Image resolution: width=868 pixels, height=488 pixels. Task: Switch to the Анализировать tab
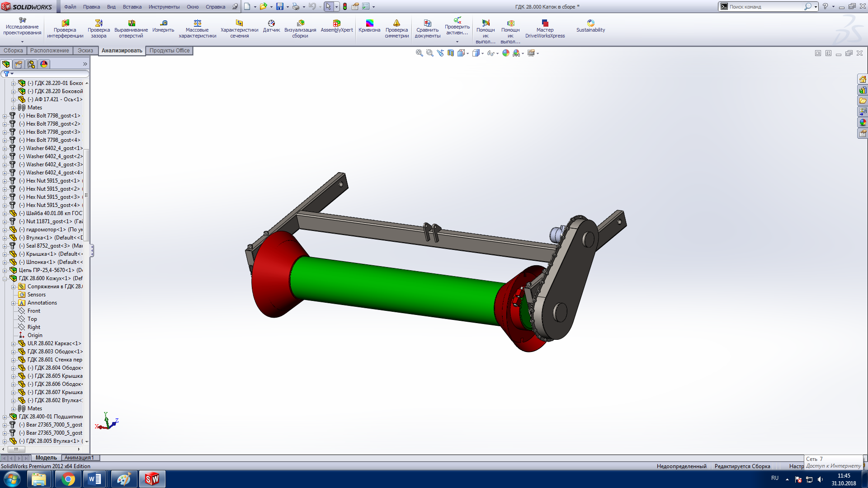[122, 50]
